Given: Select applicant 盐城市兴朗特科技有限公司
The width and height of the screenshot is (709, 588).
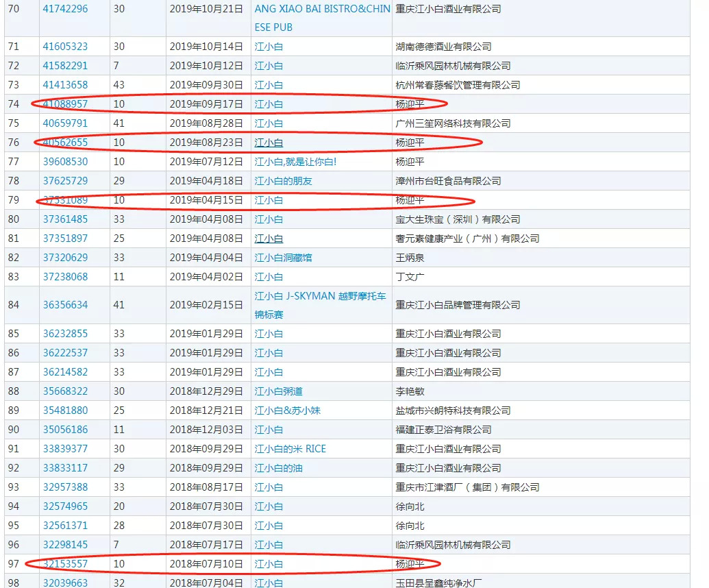Looking at the screenshot, I should click(x=453, y=411).
